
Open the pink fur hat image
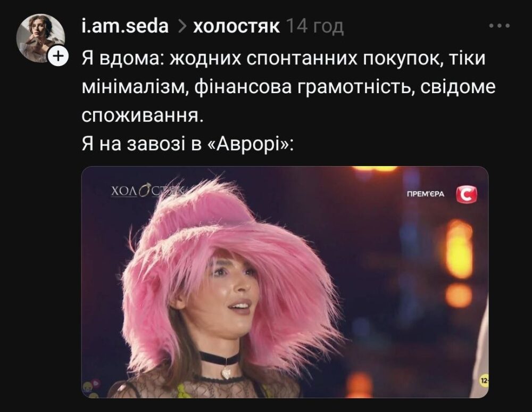click(285, 282)
